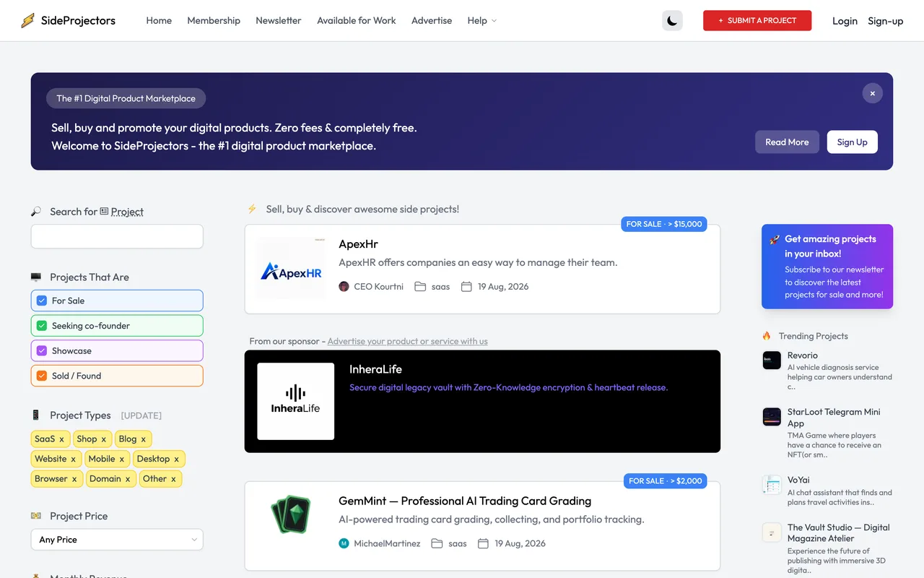The height and width of the screenshot is (578, 924).
Task: Remove the Other project type tag
Action: (x=173, y=479)
